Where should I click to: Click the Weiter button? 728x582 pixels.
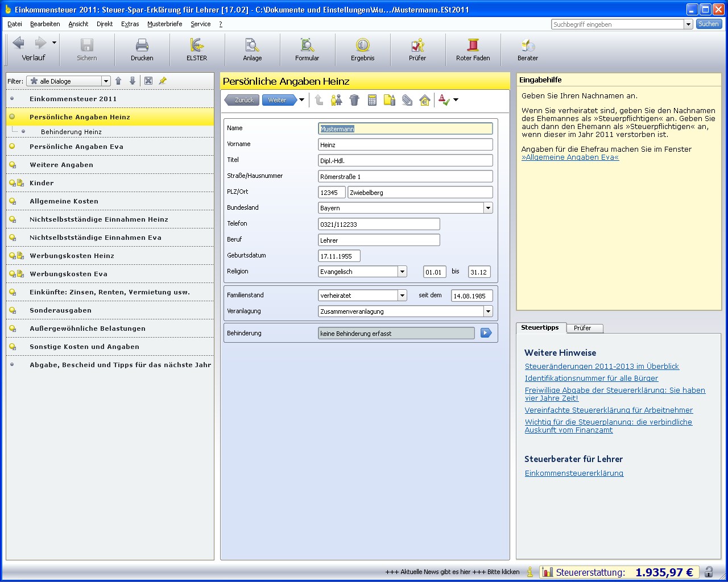click(279, 100)
